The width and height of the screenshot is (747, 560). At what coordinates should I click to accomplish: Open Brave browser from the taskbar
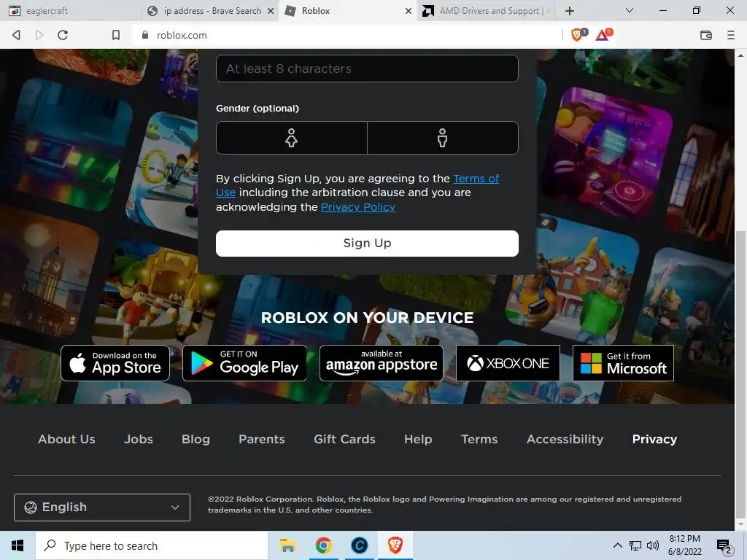[x=395, y=545]
